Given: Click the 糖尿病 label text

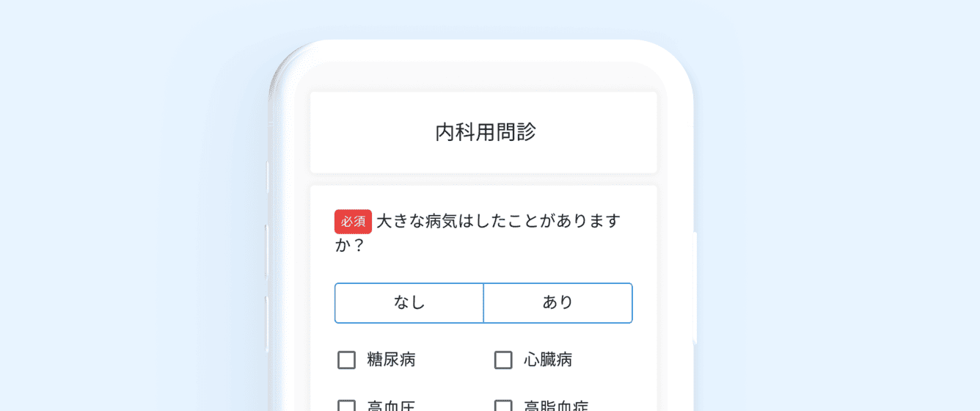Looking at the screenshot, I should pos(392,360).
